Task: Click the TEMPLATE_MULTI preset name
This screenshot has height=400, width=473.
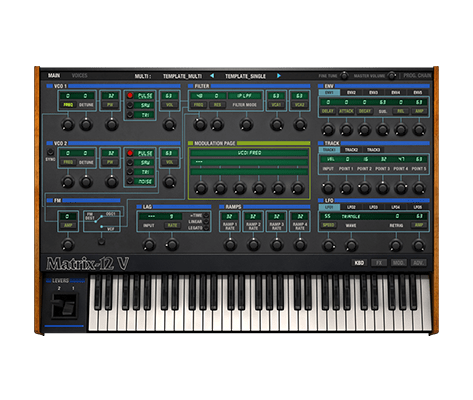Action: point(182,76)
